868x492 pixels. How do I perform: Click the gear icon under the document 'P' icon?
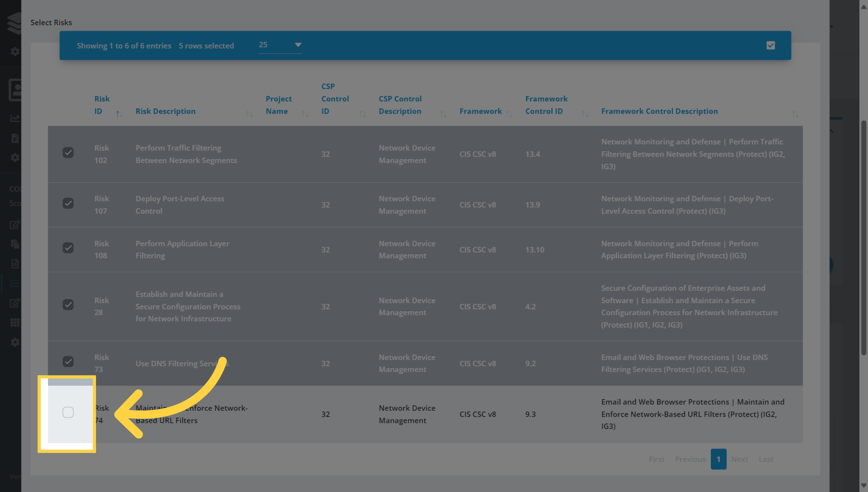pos(15,157)
